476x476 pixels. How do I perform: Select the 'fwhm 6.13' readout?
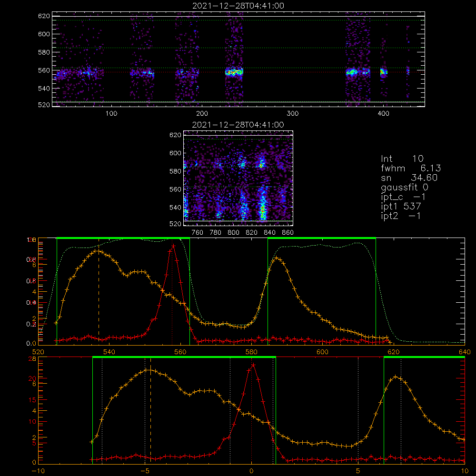tap(411, 168)
